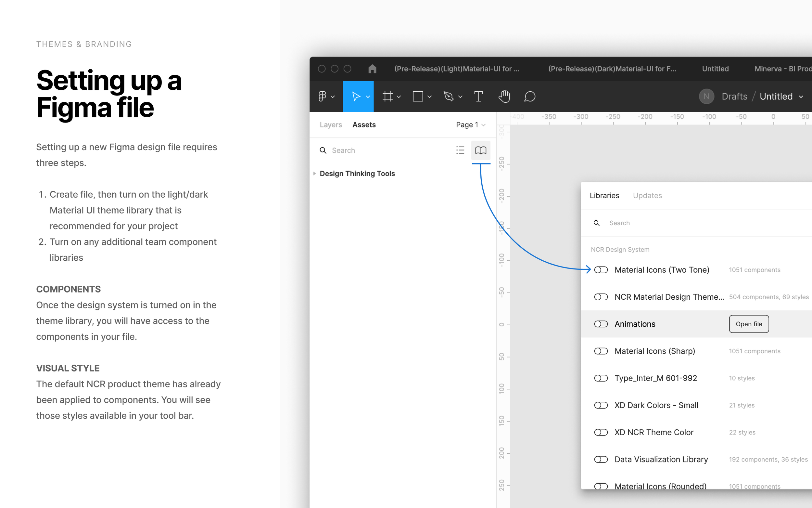
Task: Select the Comment tool
Action: (x=529, y=97)
